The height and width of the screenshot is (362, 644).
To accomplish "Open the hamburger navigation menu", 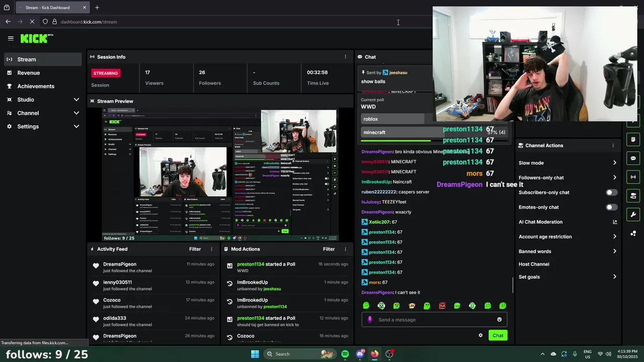I will (11, 38).
